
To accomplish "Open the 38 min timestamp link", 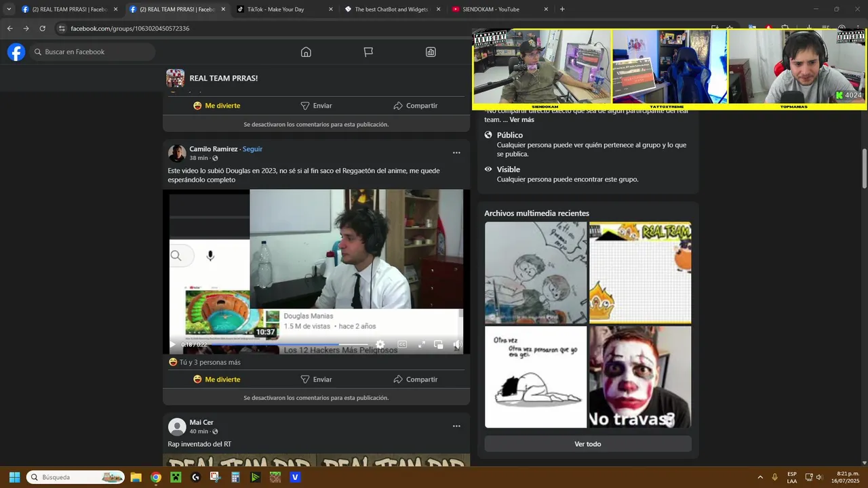I will (x=199, y=158).
